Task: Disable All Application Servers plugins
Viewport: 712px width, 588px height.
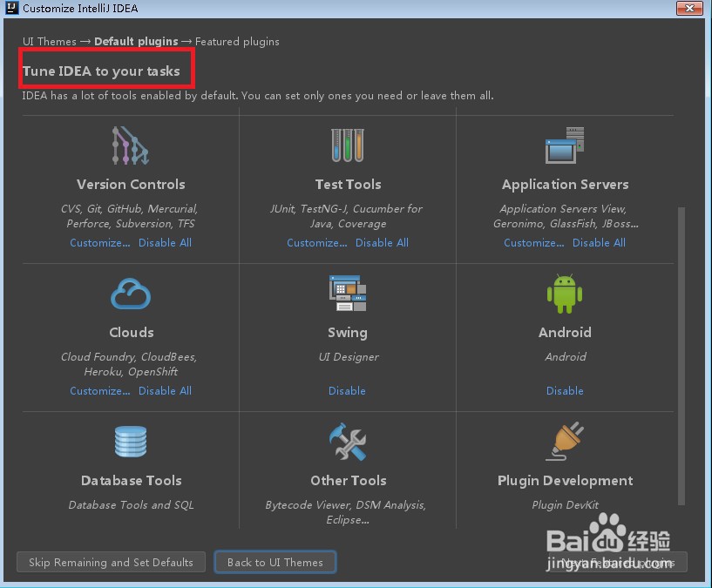Action: click(599, 243)
